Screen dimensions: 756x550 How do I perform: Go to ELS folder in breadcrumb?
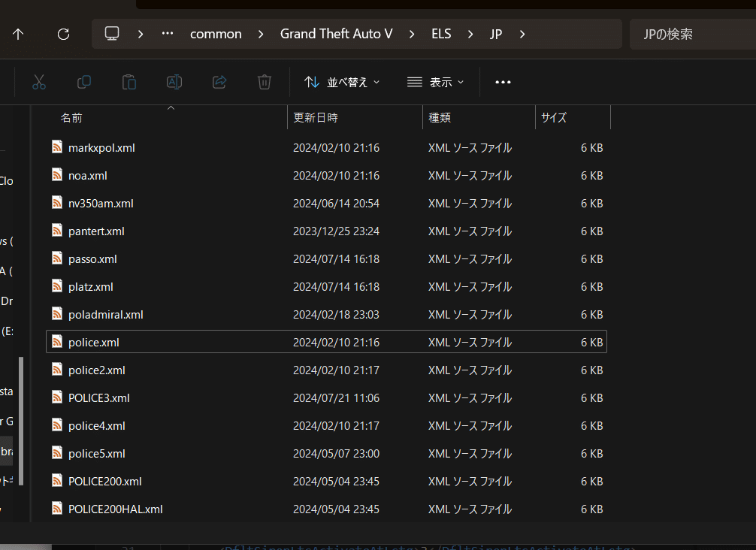(x=441, y=34)
